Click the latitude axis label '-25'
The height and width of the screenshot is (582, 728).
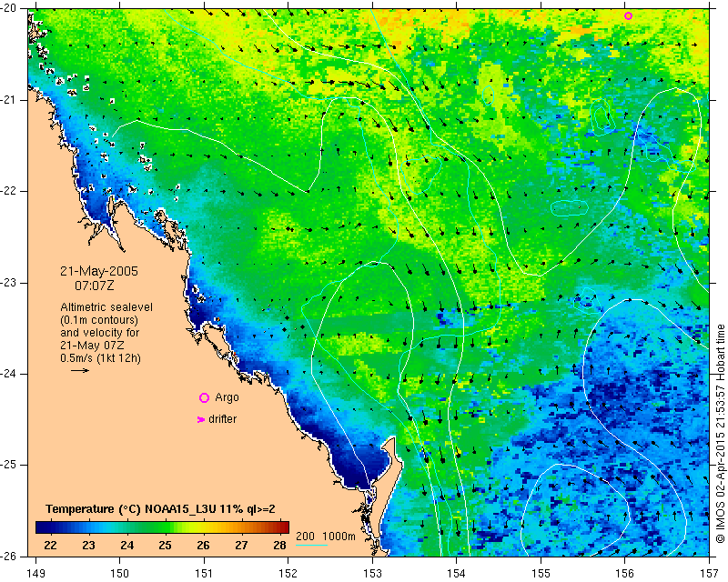(x=8, y=465)
